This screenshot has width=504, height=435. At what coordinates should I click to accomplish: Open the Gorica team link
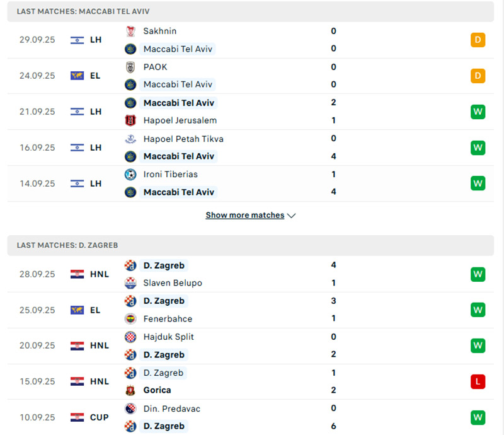pyautogui.click(x=157, y=390)
